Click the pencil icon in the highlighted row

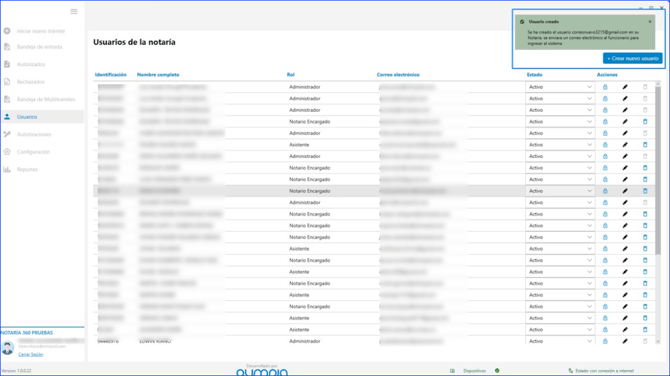click(625, 191)
